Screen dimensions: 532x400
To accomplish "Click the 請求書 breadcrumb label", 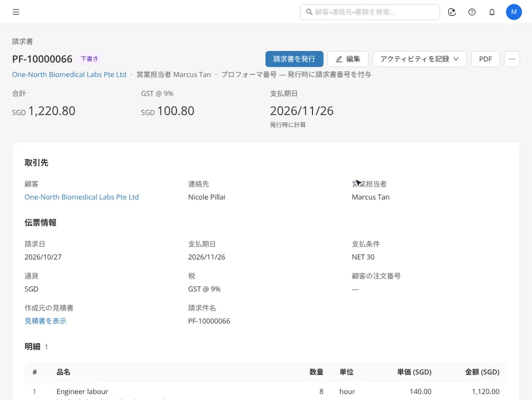I will (22, 42).
